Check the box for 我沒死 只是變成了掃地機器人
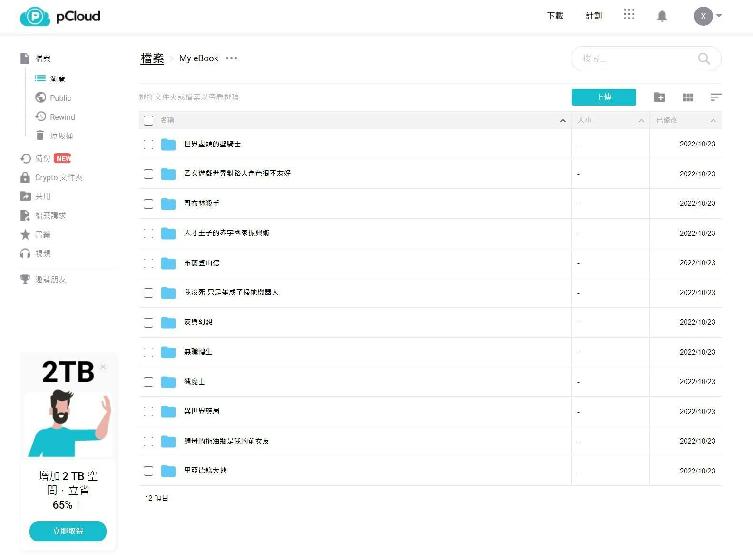Image resolution: width=753 pixels, height=560 pixels. 148,293
